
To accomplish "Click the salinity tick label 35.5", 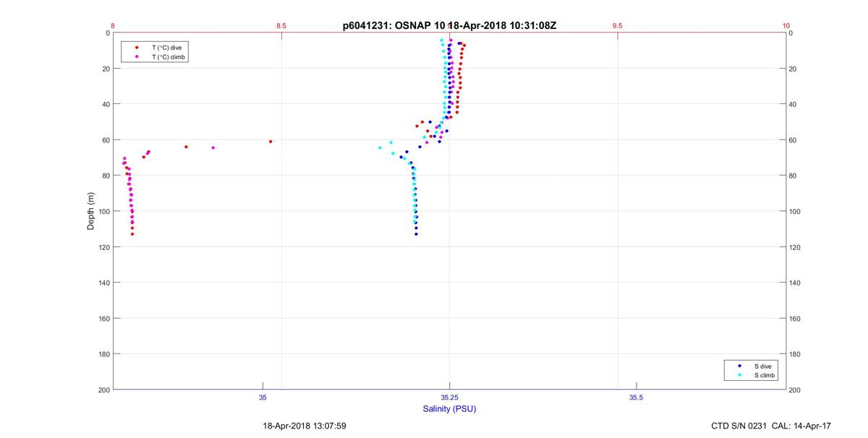I will pos(637,397).
